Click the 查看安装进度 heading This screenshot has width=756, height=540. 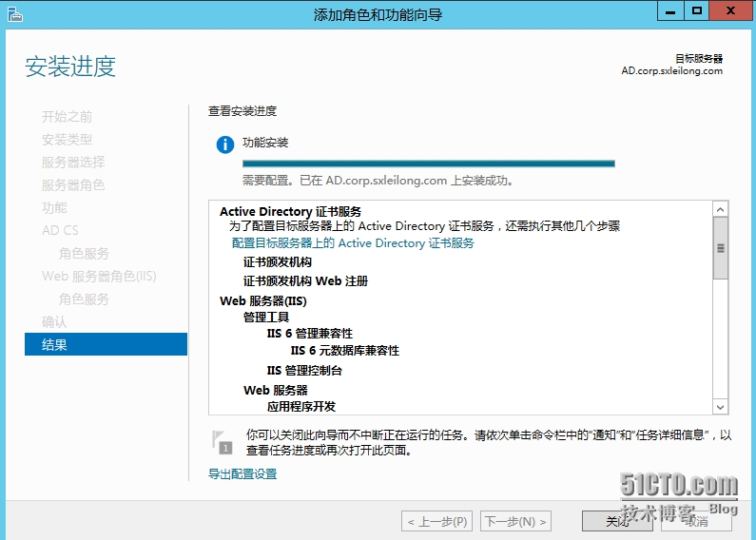click(242, 111)
